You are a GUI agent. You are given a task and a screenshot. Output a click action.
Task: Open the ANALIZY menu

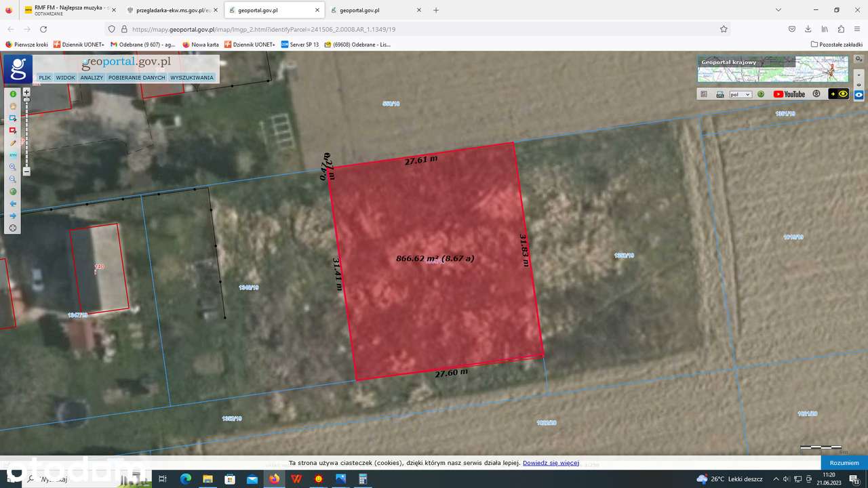(92, 77)
